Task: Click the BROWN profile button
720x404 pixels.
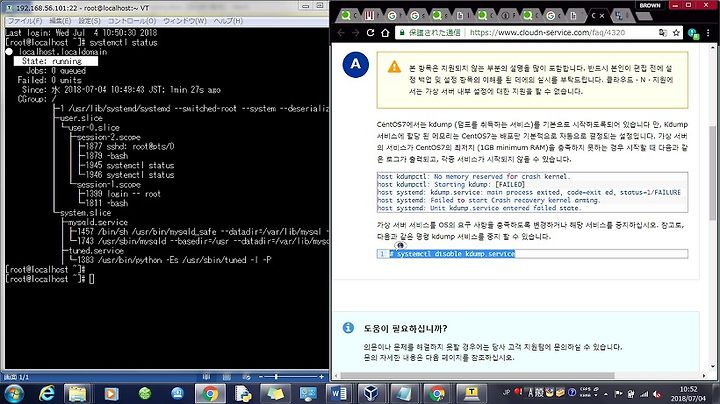Action: [x=650, y=5]
